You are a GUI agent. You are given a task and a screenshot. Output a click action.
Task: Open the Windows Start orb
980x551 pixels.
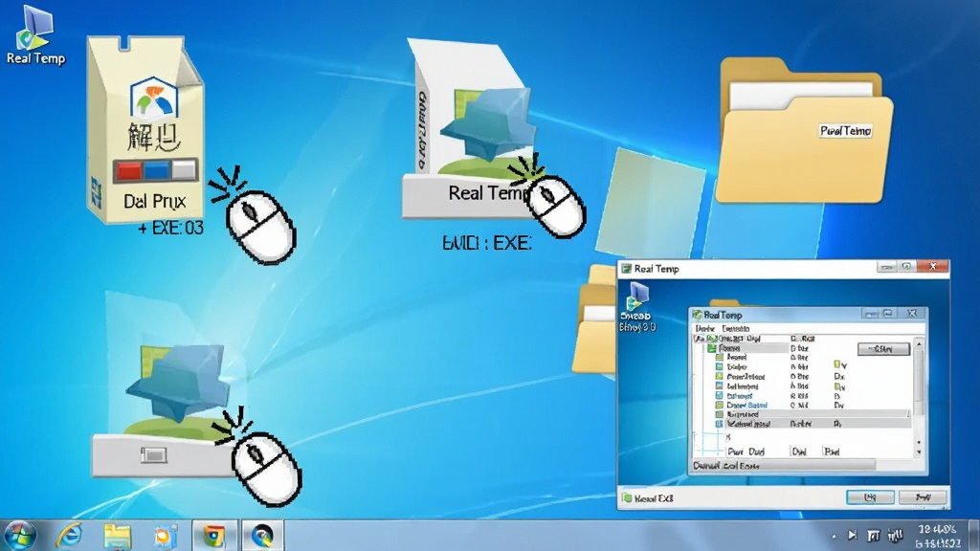pyautogui.click(x=21, y=536)
